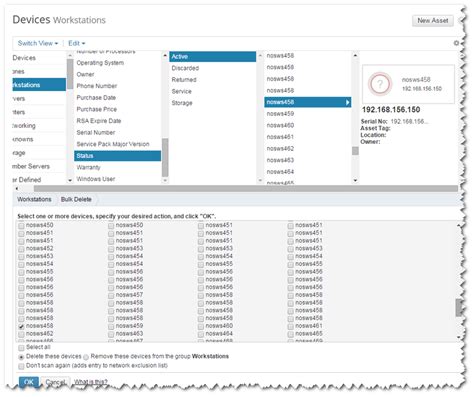The height and width of the screenshot is (397, 474).
Task: Choose the Discarded status value
Action: (185, 68)
